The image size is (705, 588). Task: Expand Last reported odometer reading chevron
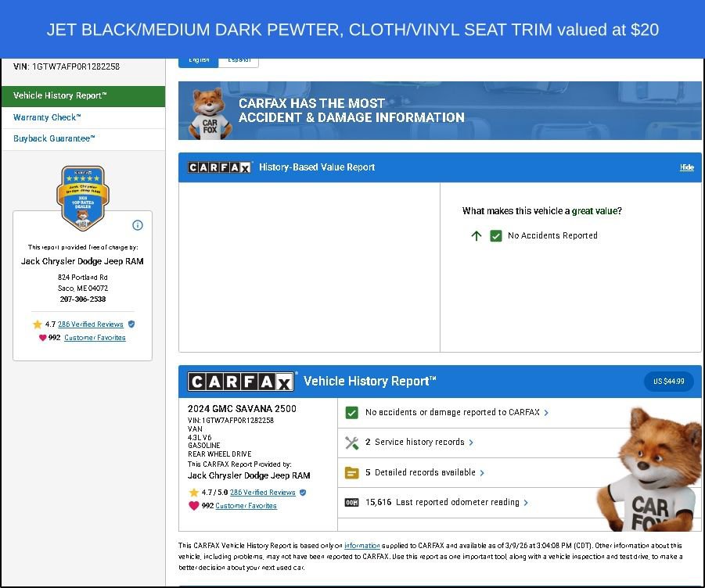click(526, 503)
